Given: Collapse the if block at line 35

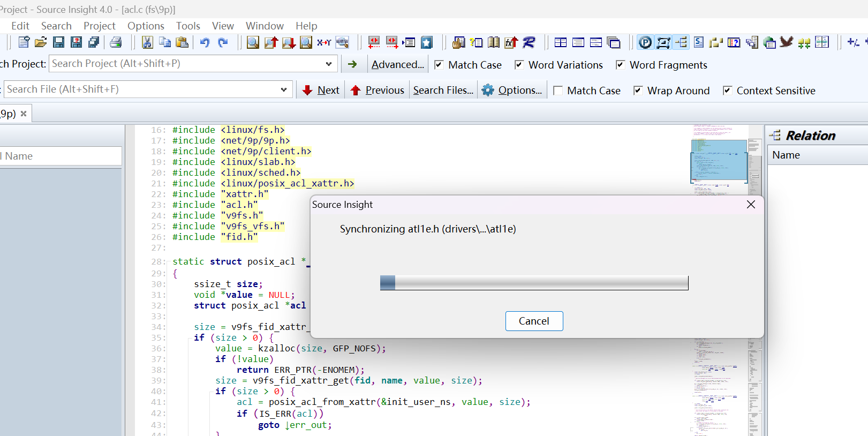Looking at the screenshot, I should click(x=190, y=338).
